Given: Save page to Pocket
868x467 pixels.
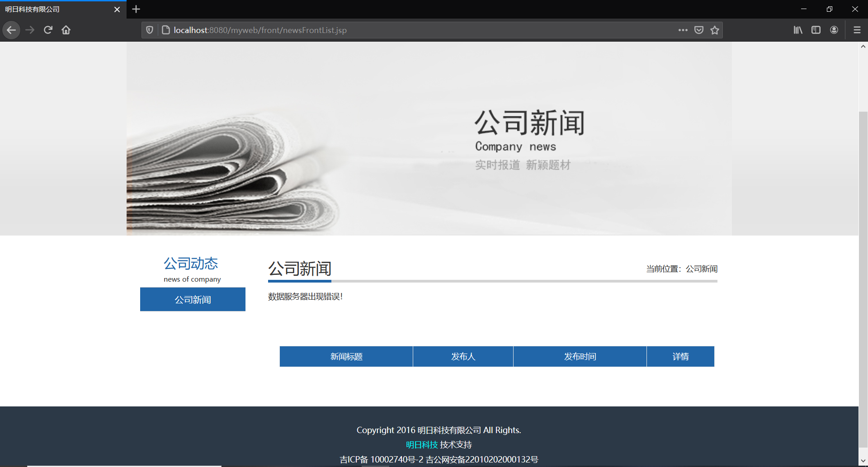Looking at the screenshot, I should tap(699, 30).
